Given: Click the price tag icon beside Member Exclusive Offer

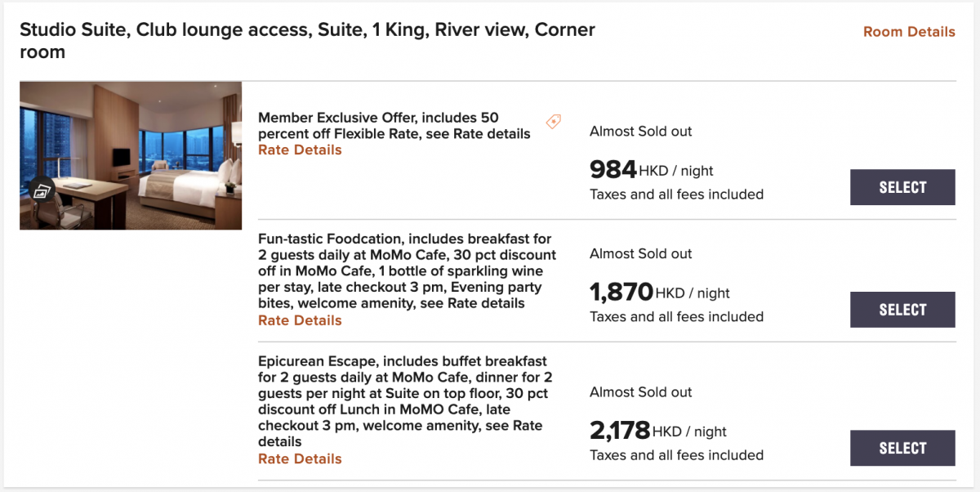Looking at the screenshot, I should click(553, 122).
